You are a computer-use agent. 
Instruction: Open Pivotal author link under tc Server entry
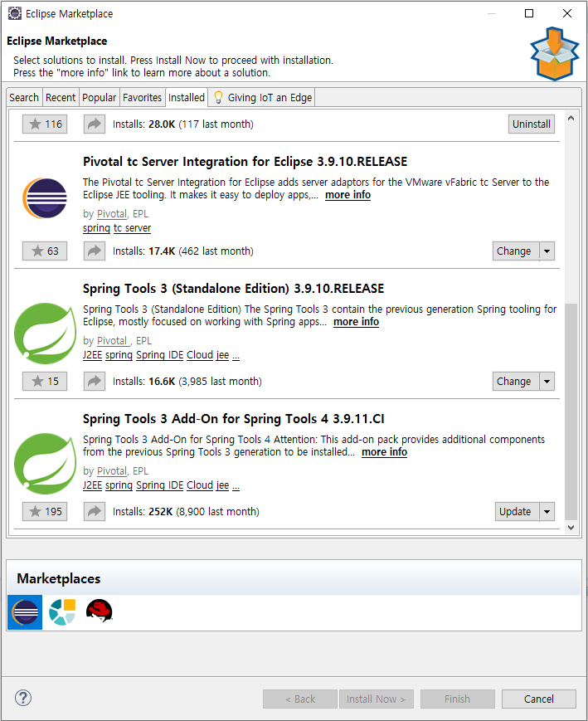(112, 214)
